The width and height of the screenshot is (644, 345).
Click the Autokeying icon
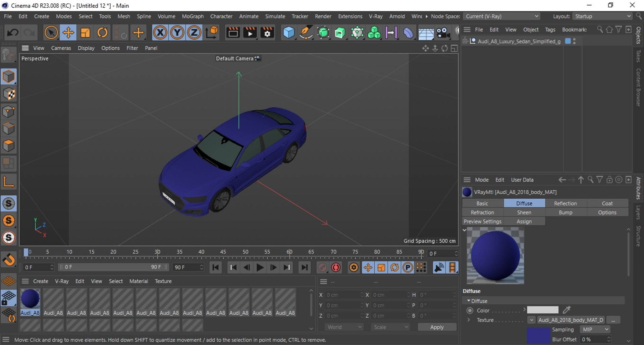coord(336,267)
